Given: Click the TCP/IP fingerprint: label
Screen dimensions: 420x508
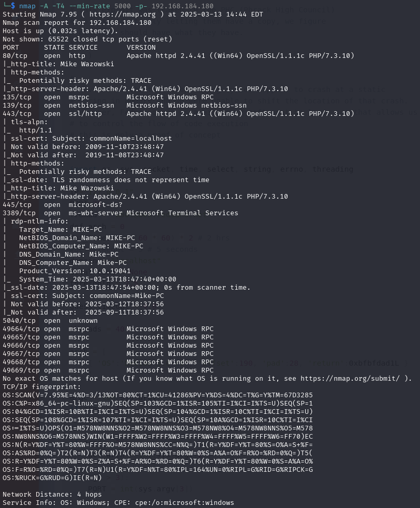Looking at the screenshot, I should pos(42,387).
